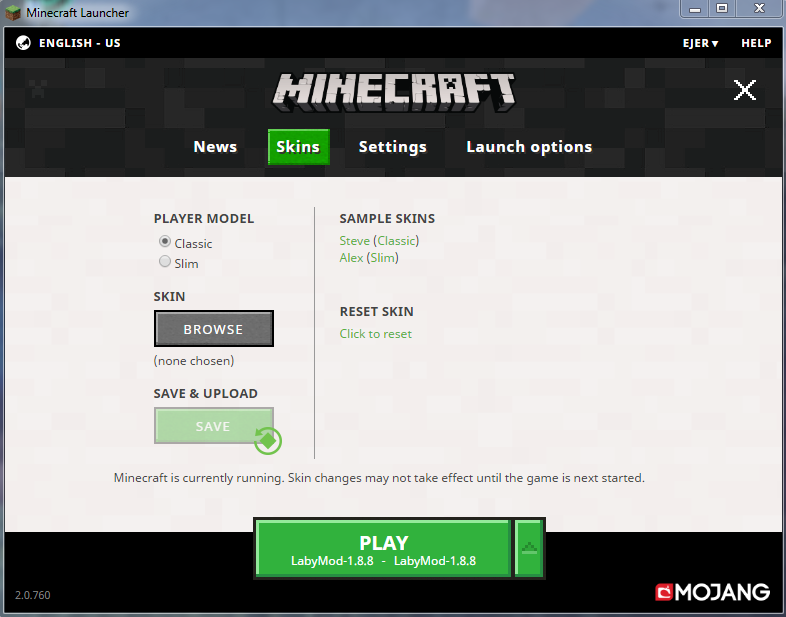Select the Slim player model radio button
The height and width of the screenshot is (617, 786).
coord(164,261)
